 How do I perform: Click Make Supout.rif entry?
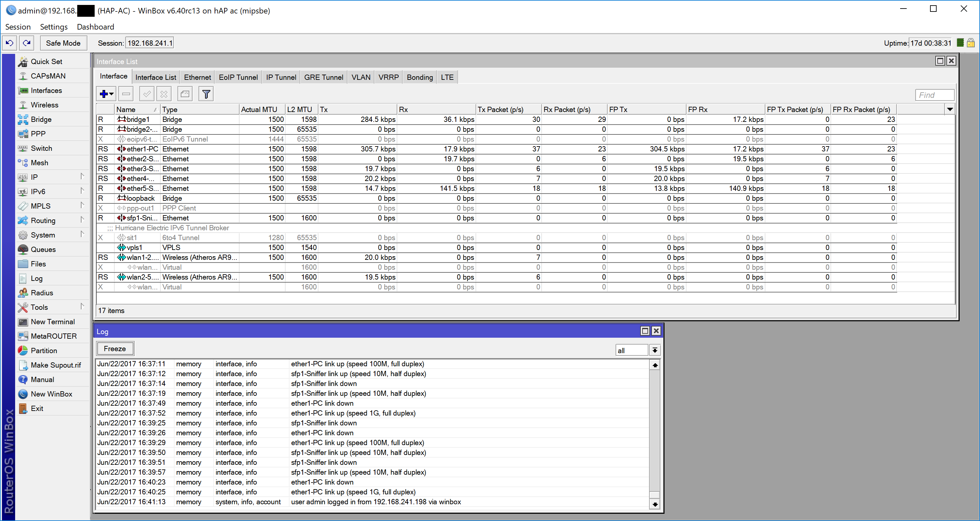(53, 365)
